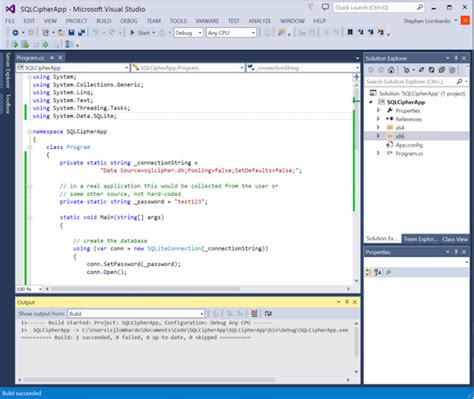
Task: Click the Clear All icon in Output panel
Action: [254, 313]
